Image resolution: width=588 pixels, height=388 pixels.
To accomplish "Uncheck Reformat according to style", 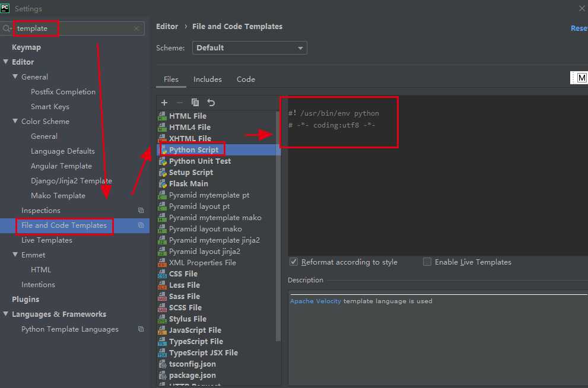I will [294, 262].
